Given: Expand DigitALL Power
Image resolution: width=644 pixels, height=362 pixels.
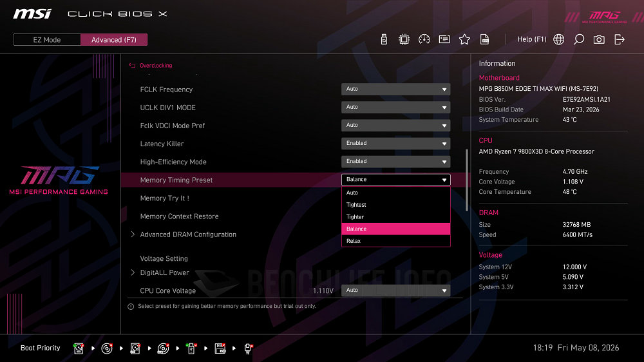Looking at the screenshot, I should pos(133,272).
